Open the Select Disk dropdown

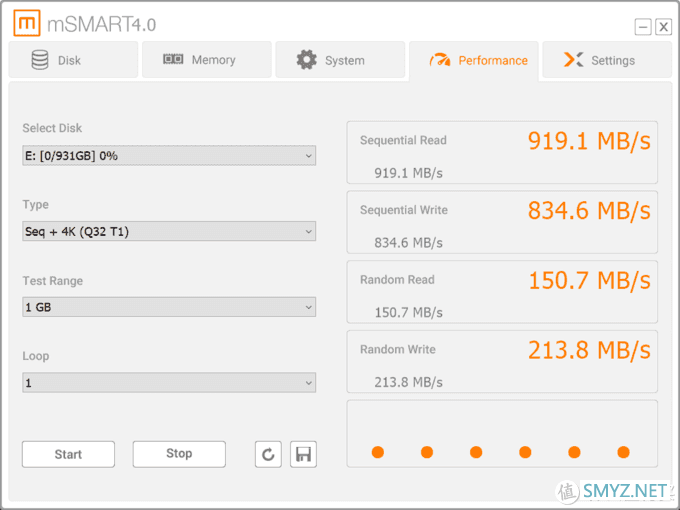[x=169, y=155]
